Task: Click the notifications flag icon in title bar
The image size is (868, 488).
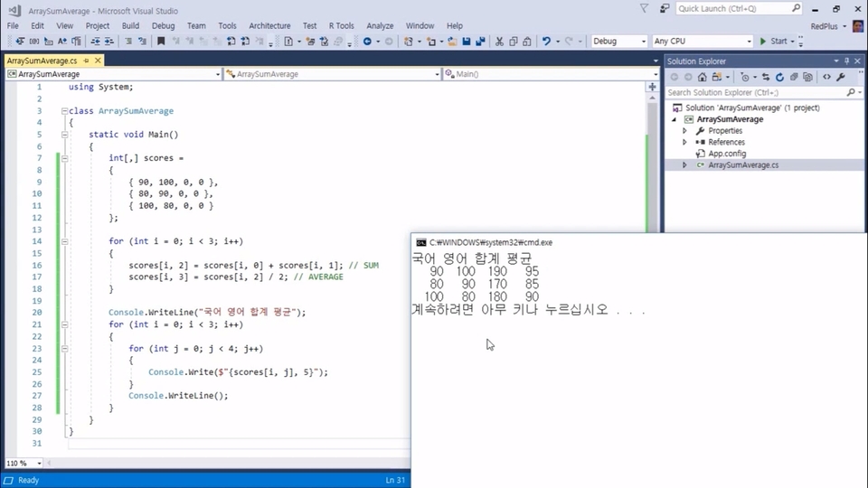Action: pos(644,8)
